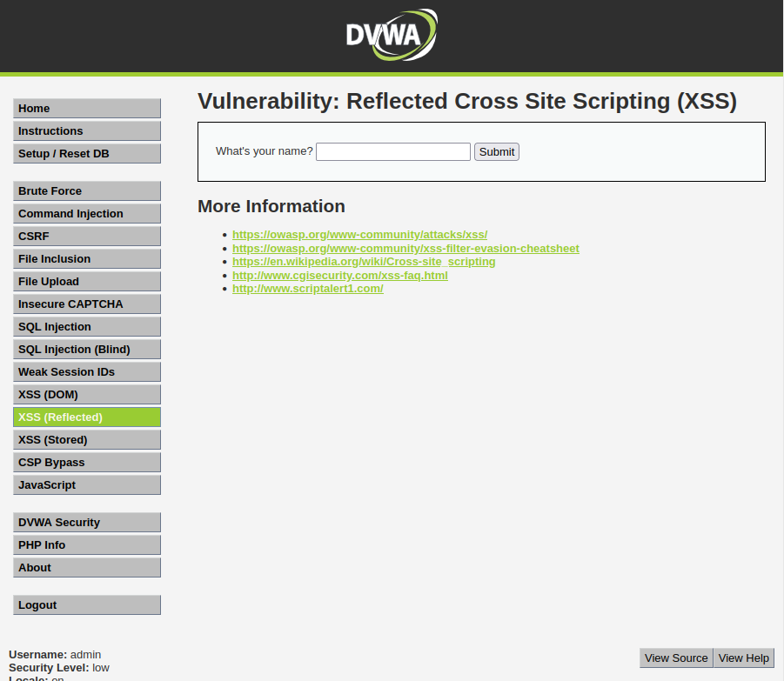
Task: Open the Instructions page
Action: tap(87, 131)
